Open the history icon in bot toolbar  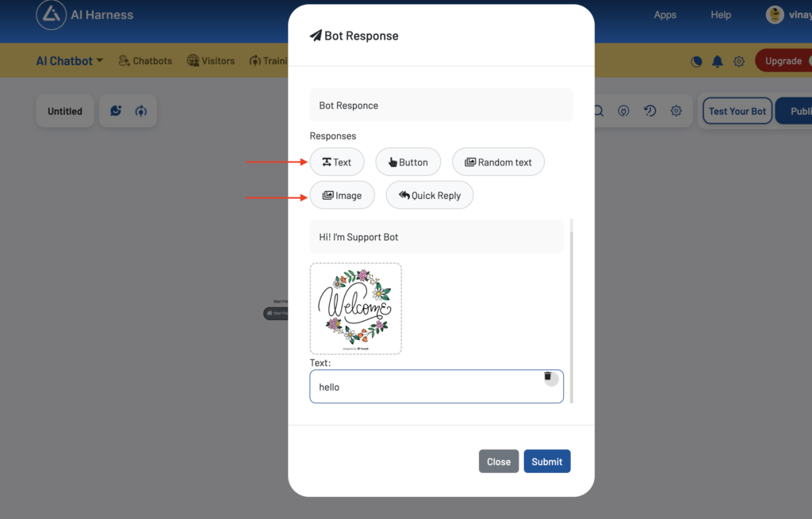click(650, 111)
